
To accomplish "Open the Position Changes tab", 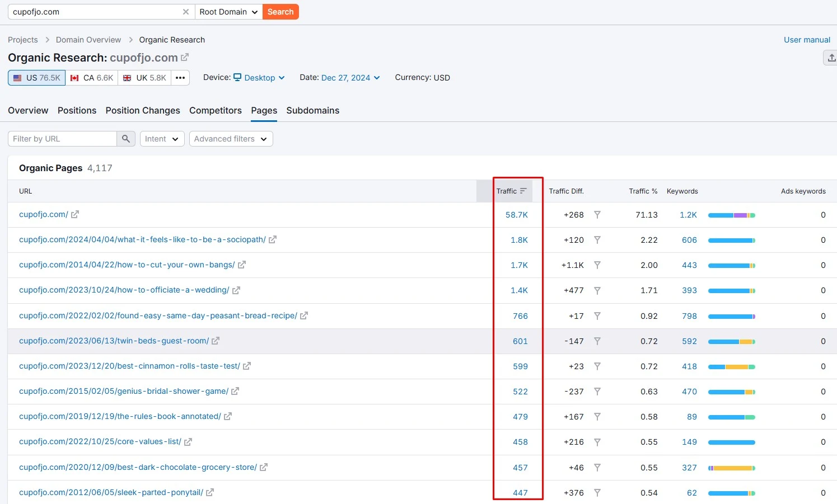I will coord(143,110).
